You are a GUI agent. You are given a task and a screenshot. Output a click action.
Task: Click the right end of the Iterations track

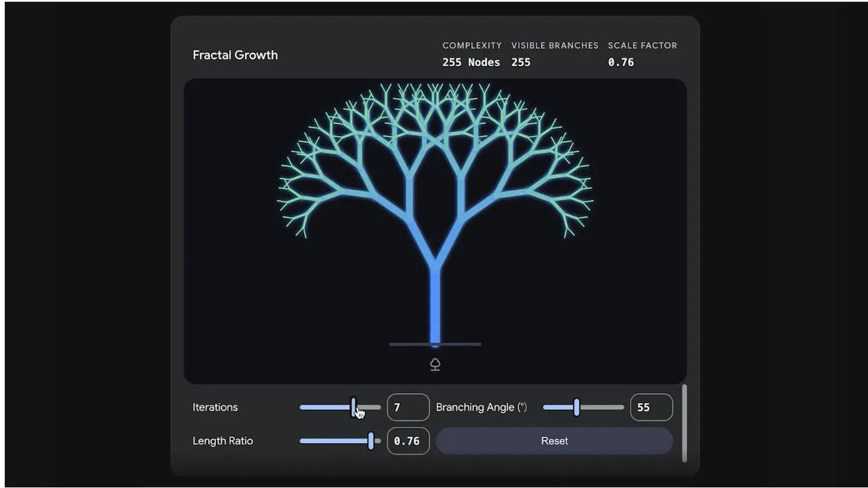tap(380, 407)
